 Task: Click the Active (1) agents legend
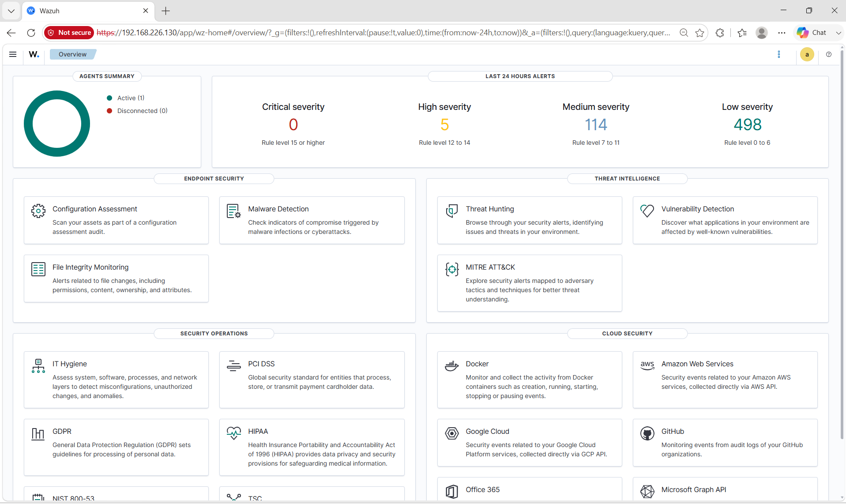(126, 98)
